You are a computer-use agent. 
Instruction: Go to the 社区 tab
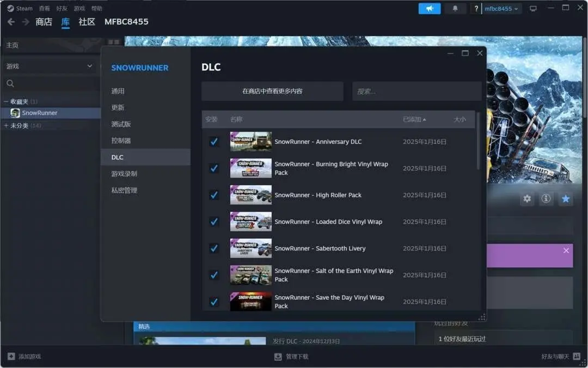(x=87, y=22)
